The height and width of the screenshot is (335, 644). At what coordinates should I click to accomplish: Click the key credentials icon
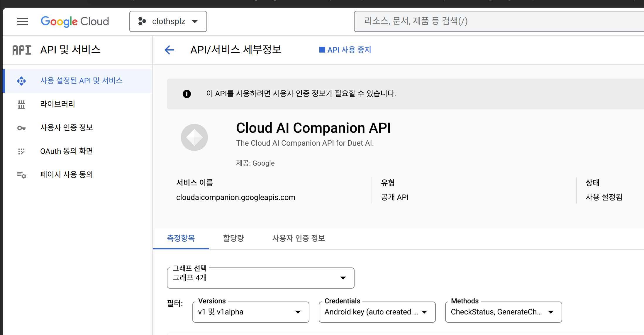(x=21, y=128)
